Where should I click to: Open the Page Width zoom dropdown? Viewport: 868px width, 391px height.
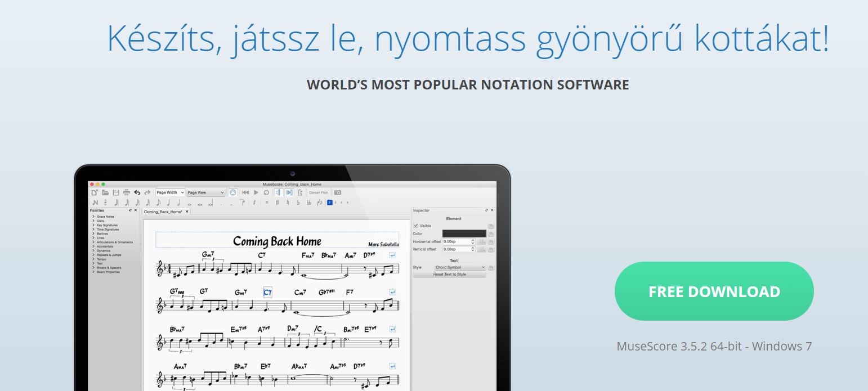[x=170, y=192]
